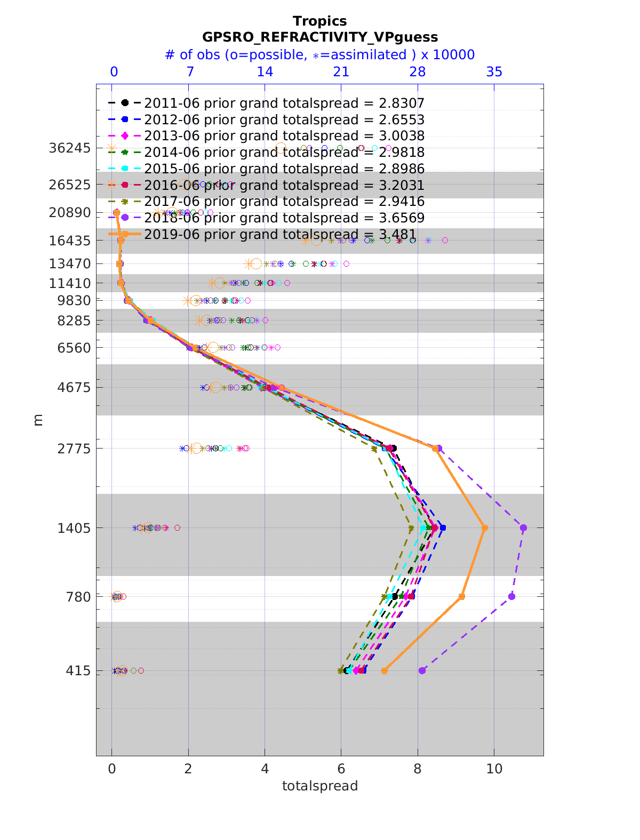Screen dimensions: 640x840
Task: Click the blue 2012-06 marker at 1405 m
Action: coord(443,527)
